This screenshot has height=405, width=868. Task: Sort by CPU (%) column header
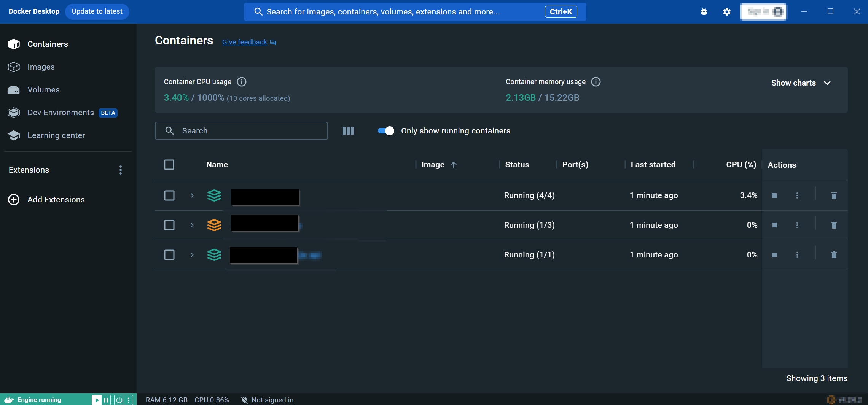[x=741, y=165]
